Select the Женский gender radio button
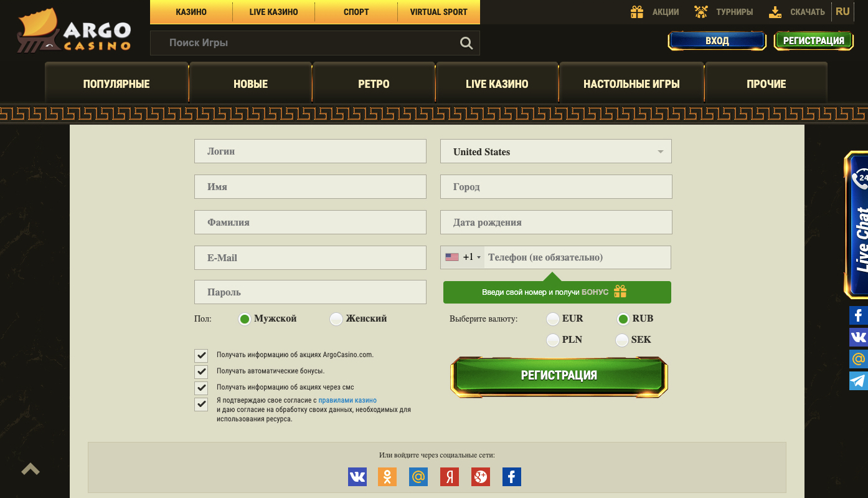Image resolution: width=868 pixels, height=498 pixels. click(336, 319)
